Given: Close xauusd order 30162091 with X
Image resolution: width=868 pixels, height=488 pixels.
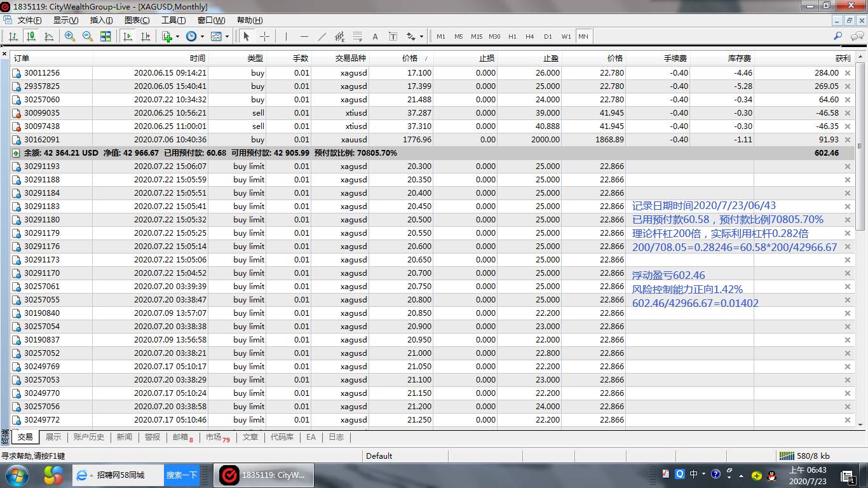Looking at the screenshot, I should [x=848, y=140].
